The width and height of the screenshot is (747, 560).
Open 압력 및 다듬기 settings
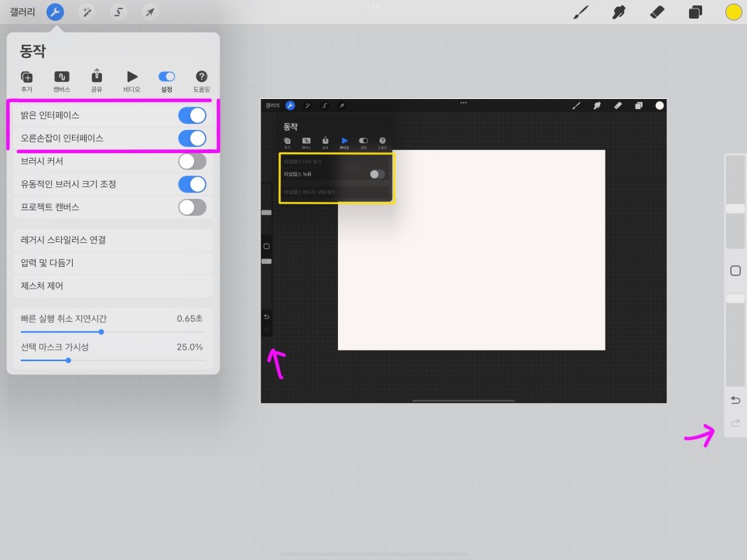(x=113, y=263)
